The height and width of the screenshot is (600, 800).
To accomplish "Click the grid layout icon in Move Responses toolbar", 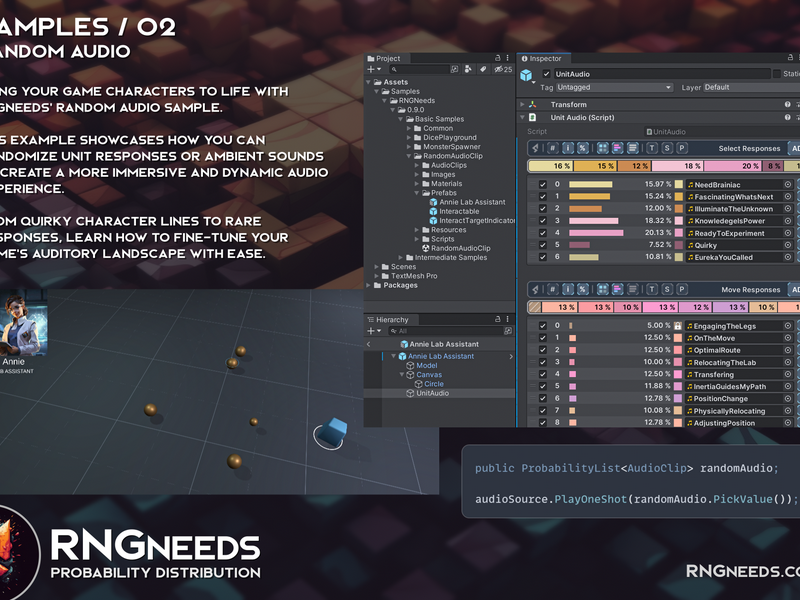I will pos(603,289).
